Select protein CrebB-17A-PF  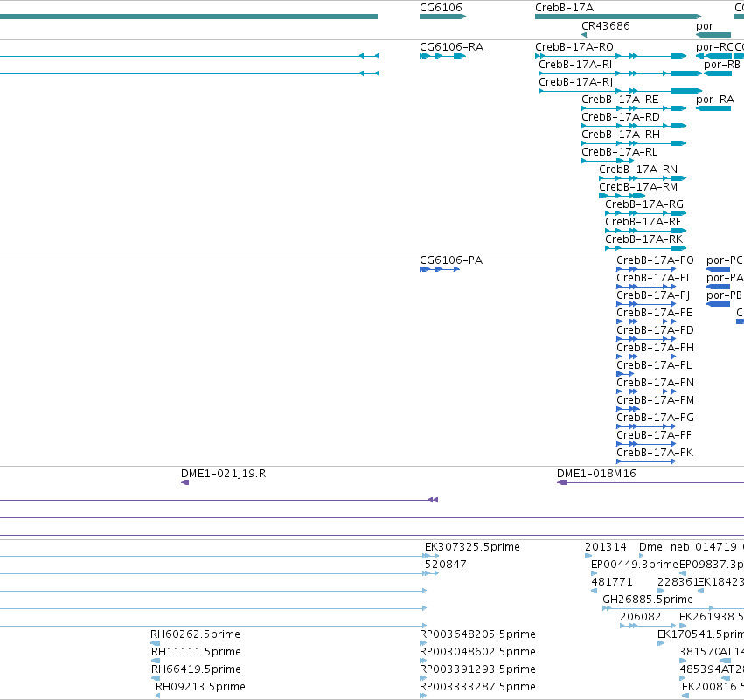[x=654, y=436]
